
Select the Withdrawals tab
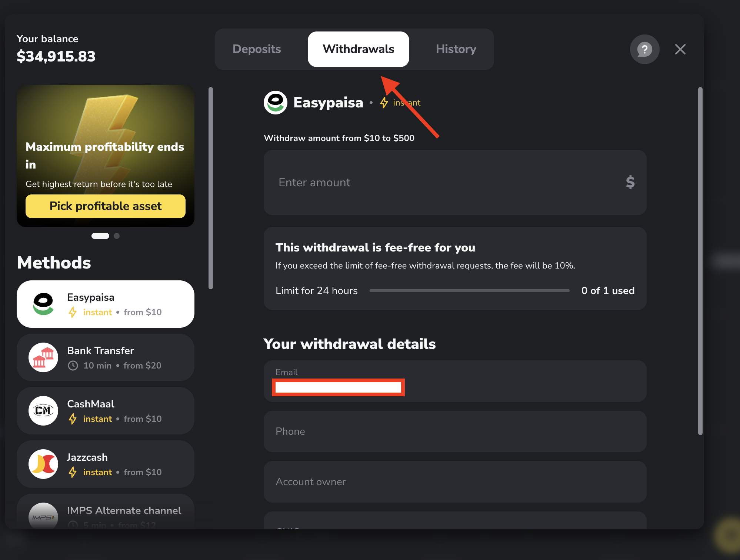pyautogui.click(x=358, y=49)
